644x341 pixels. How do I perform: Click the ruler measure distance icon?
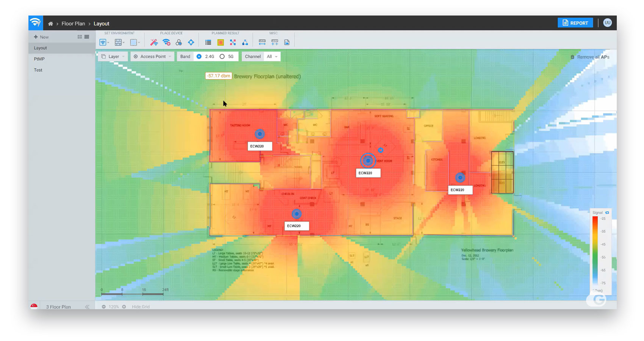262,42
